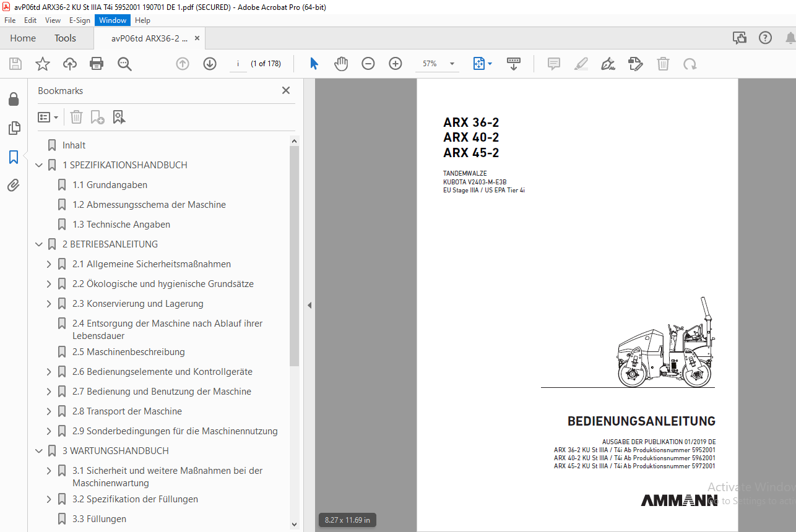The height and width of the screenshot is (532, 796).
Task: Click the find bookmark icon
Action: 119,117
